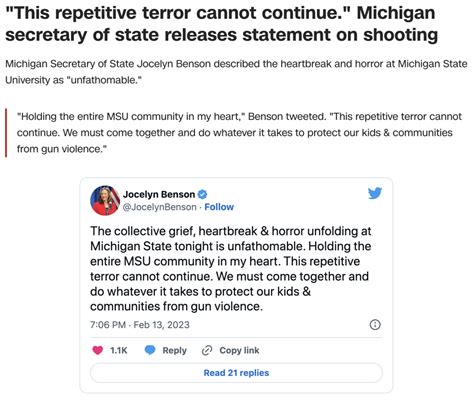Click the red blockquote vertical bar

pyautogui.click(x=6, y=133)
